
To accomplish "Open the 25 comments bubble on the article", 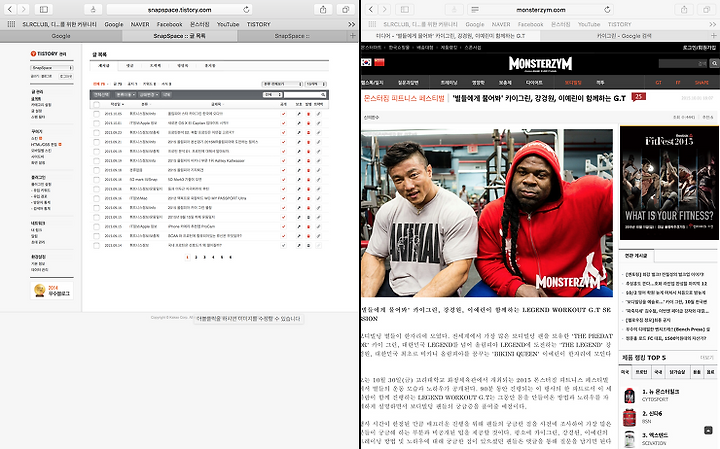I will pos(639,96).
